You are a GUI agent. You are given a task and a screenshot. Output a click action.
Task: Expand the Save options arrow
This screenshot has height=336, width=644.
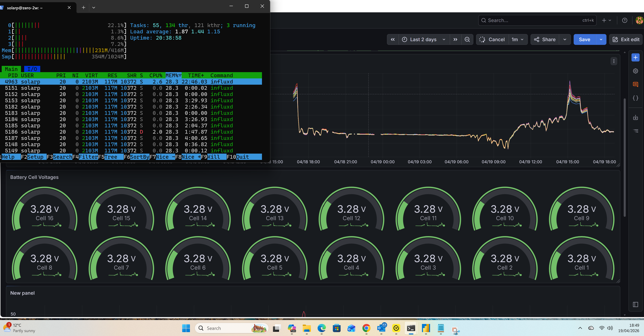pos(601,40)
